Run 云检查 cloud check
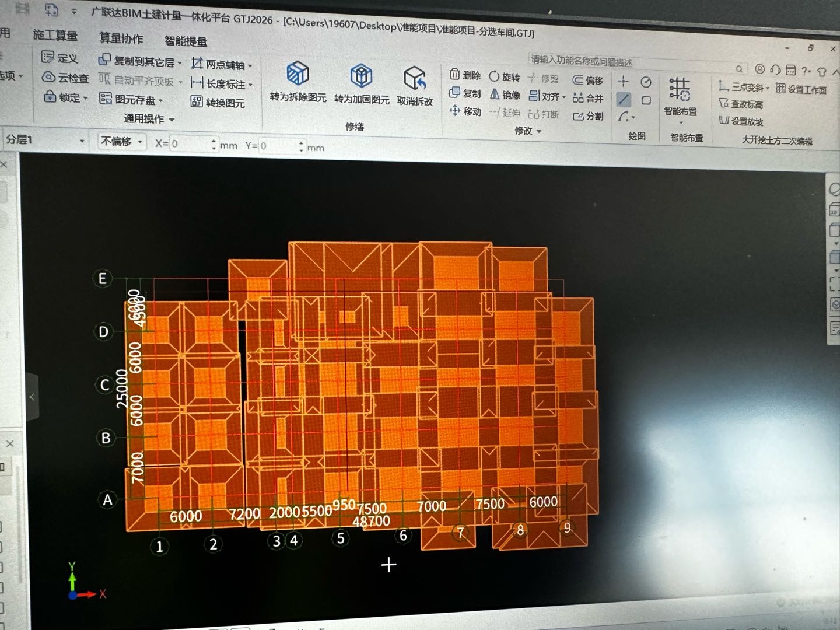 pyautogui.click(x=65, y=78)
